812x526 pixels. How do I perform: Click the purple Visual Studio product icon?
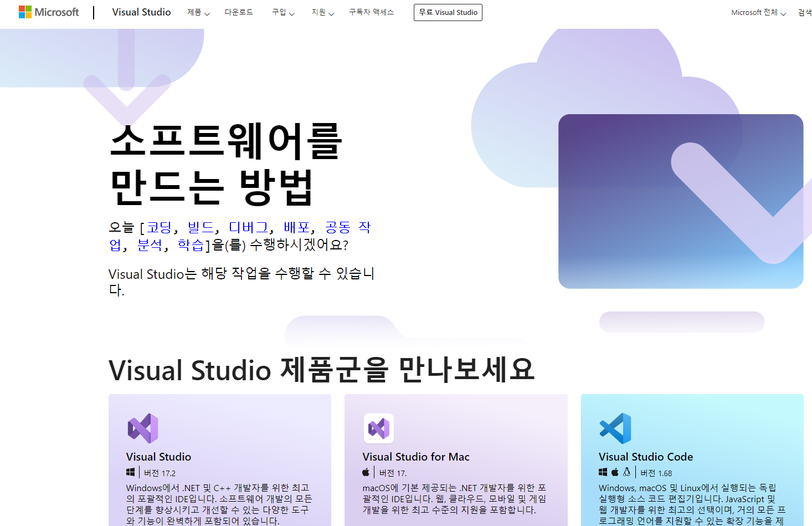[x=143, y=428]
